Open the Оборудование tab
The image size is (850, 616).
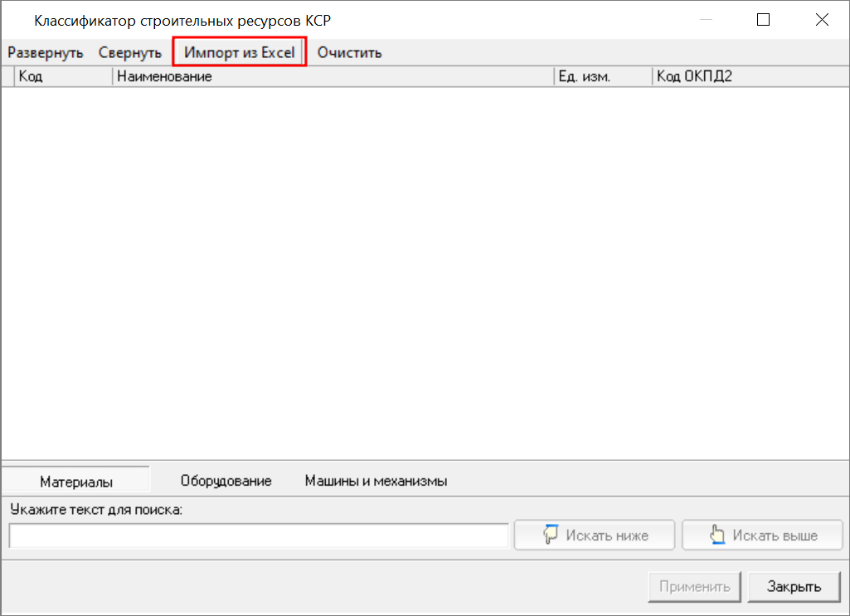tap(226, 481)
